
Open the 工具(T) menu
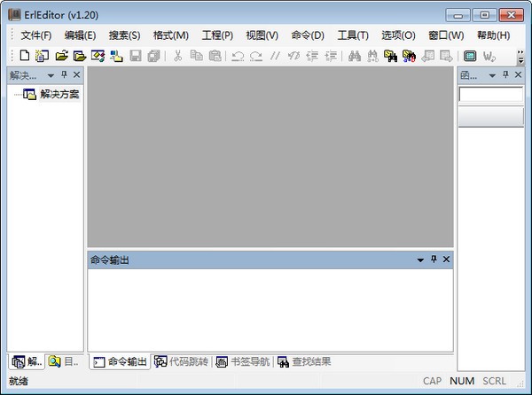pos(352,35)
